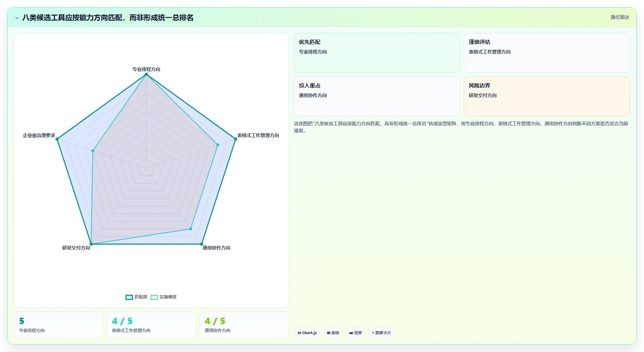The height and width of the screenshot is (352, 644).
Task: Click the 实施难度 data point on 通用协作方向 axis
Action: (x=190, y=229)
